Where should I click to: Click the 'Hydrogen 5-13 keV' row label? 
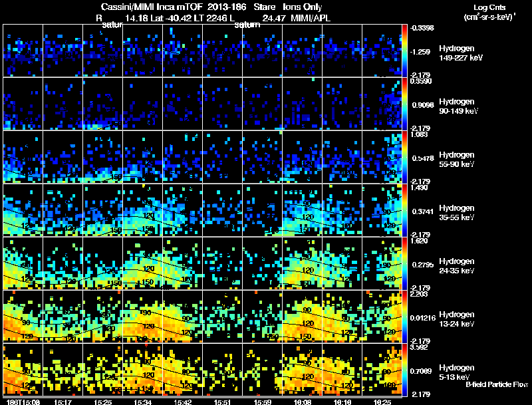457,372
